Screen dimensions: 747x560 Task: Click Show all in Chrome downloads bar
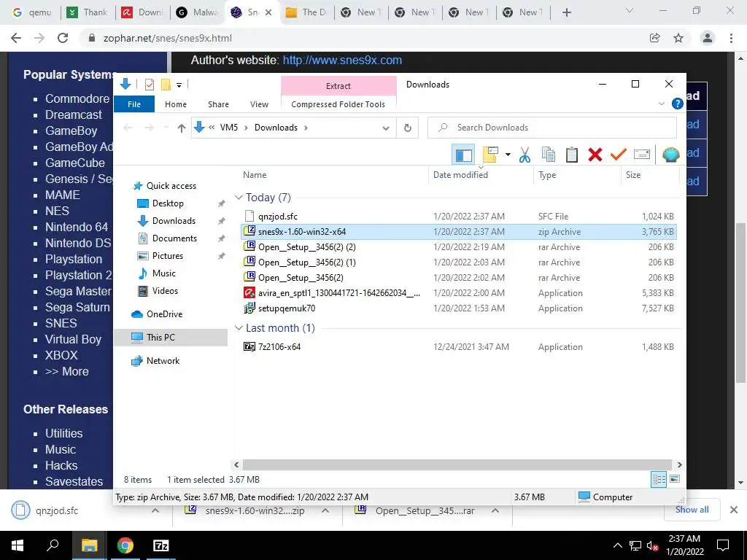(692, 510)
